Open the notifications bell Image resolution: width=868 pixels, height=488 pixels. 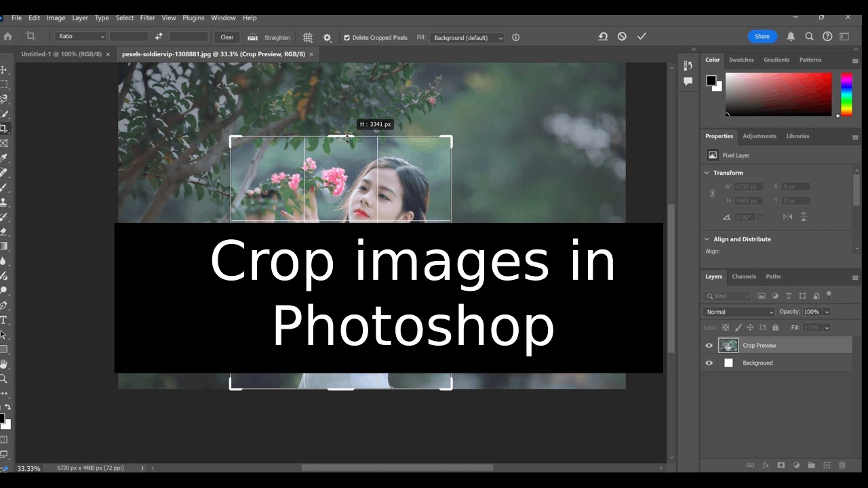pyautogui.click(x=791, y=37)
